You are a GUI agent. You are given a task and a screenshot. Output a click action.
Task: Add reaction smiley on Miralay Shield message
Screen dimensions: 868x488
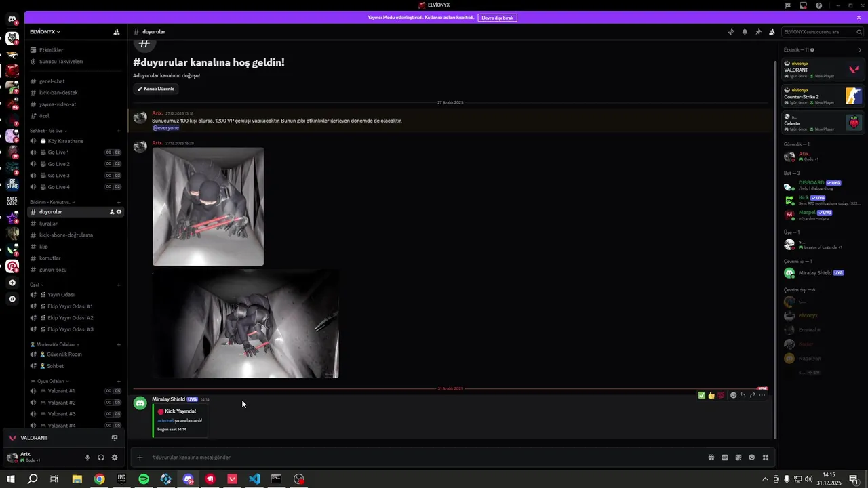[x=733, y=395]
